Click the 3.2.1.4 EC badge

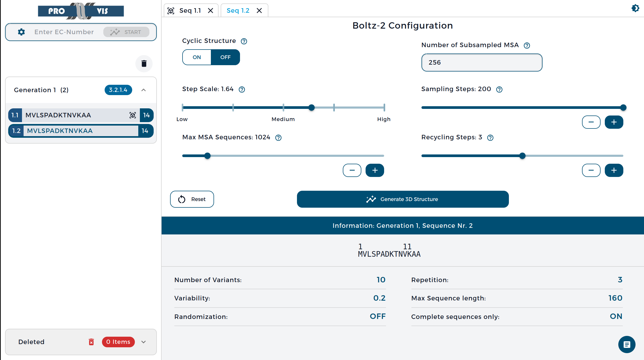118,90
